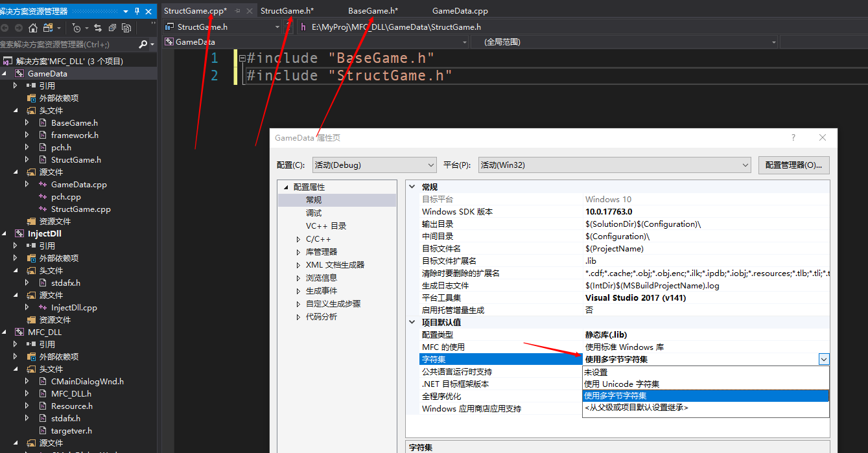Click the Home icon in Solution Explorer toolbar
Viewport: 868px width, 453px height.
33,28
